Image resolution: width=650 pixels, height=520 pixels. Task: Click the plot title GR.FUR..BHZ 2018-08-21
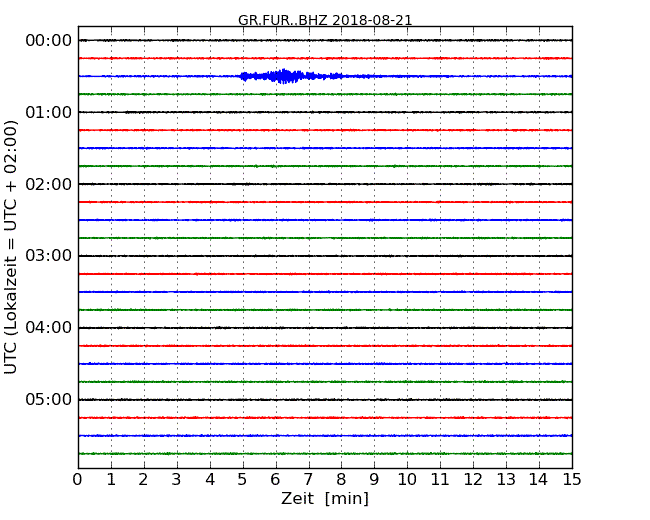pos(325,20)
